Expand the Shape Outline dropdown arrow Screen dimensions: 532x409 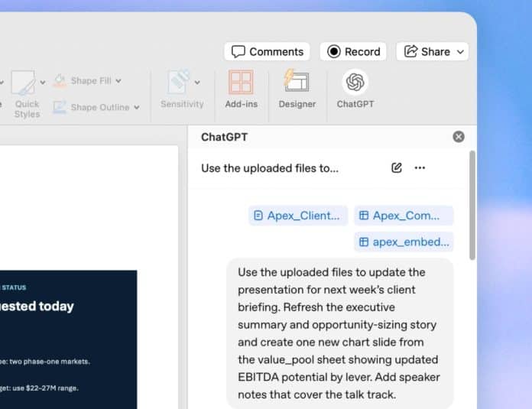pos(136,108)
